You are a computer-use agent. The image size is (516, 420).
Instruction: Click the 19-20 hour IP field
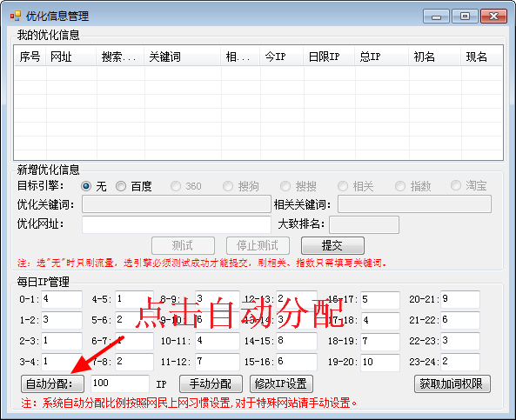pos(380,363)
